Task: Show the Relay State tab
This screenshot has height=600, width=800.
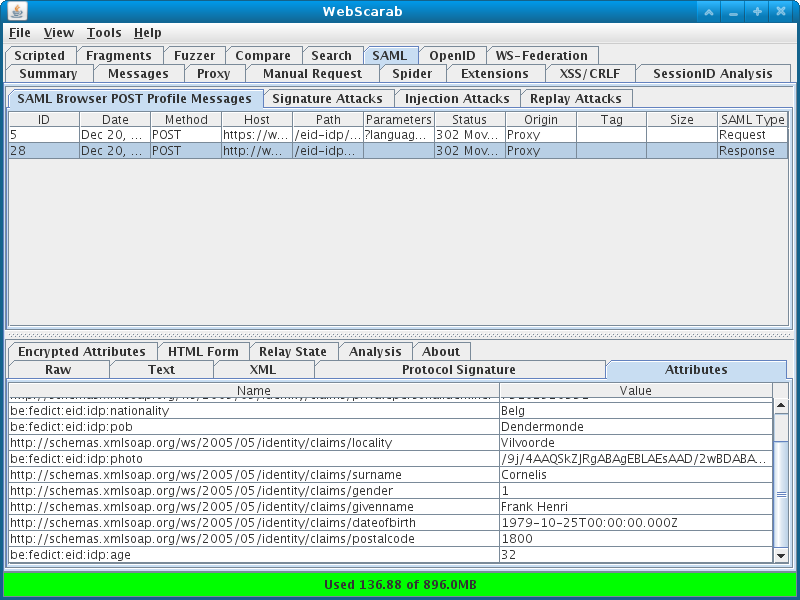Action: point(293,352)
